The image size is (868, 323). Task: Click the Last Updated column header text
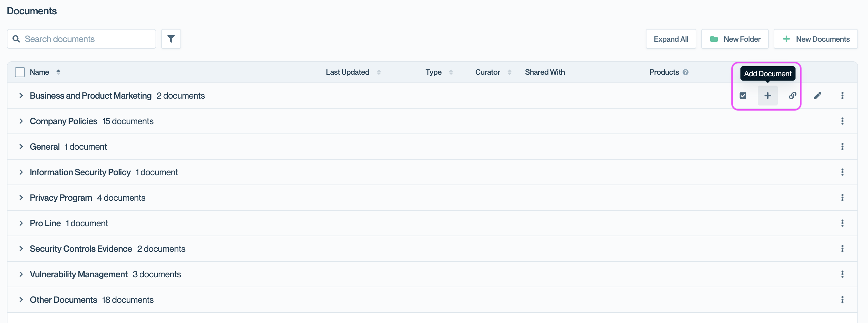pyautogui.click(x=348, y=72)
